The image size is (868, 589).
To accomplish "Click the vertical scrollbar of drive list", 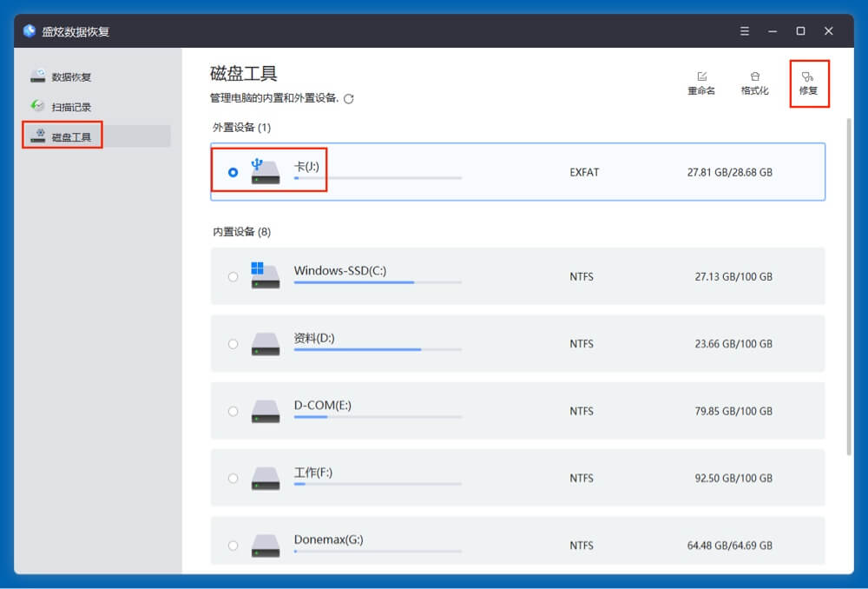I will pos(849,287).
